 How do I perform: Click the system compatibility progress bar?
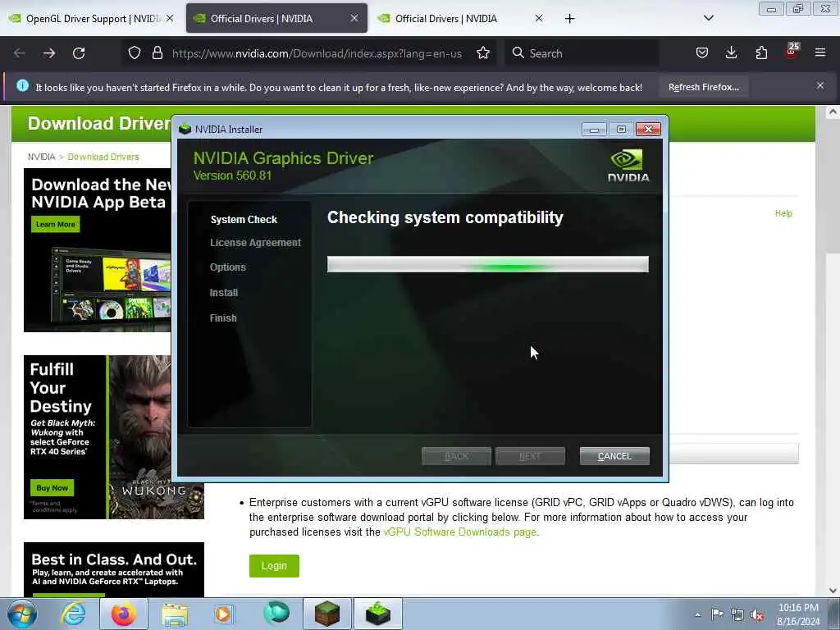click(x=488, y=264)
